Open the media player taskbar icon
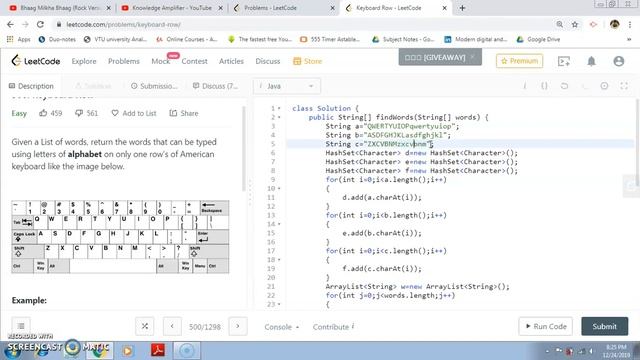This screenshot has width=640, height=360. pyautogui.click(x=128, y=351)
